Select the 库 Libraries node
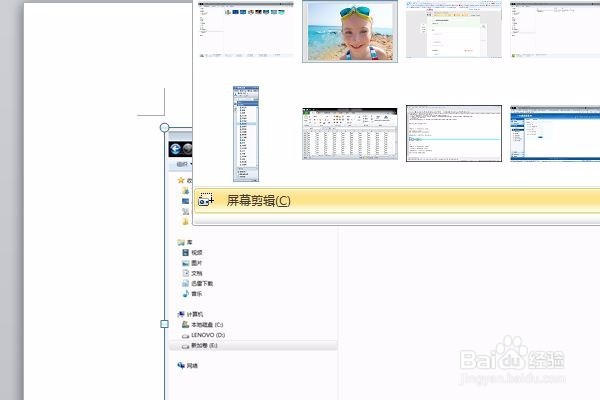The width and height of the screenshot is (600, 400). 185,242
